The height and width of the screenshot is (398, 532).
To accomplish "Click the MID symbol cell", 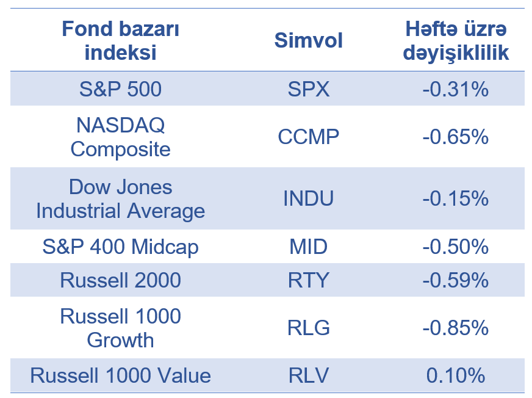I will (308, 247).
